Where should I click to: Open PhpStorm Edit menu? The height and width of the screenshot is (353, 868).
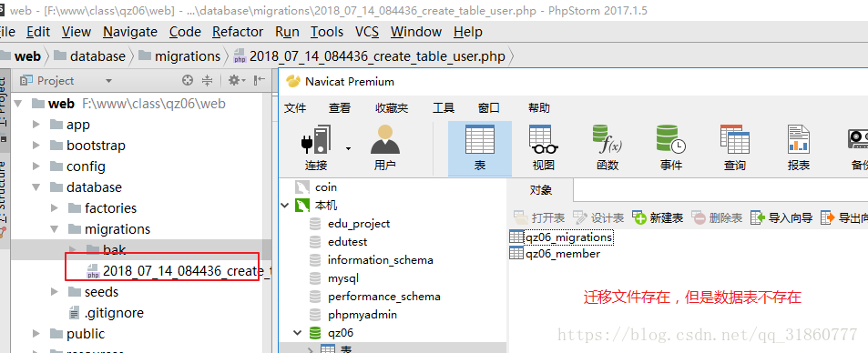[x=38, y=32]
